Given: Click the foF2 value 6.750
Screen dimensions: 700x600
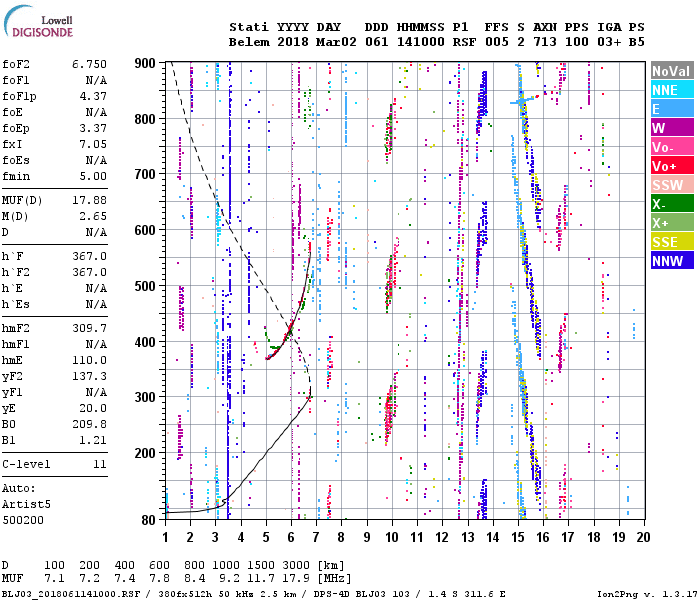Looking at the screenshot, I should pyautogui.click(x=89, y=64).
